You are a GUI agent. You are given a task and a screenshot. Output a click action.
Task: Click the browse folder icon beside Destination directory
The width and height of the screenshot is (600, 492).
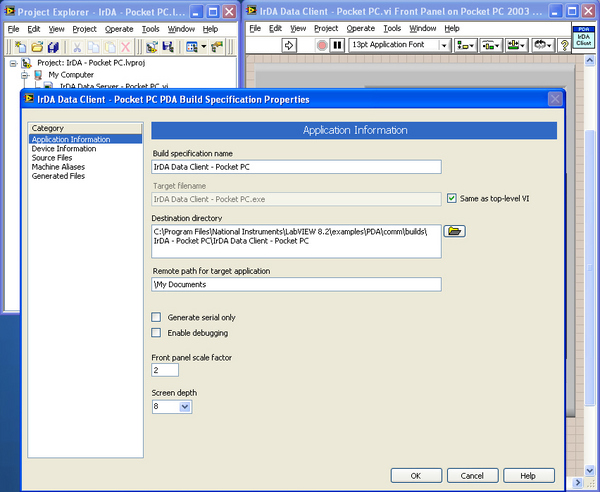point(454,231)
